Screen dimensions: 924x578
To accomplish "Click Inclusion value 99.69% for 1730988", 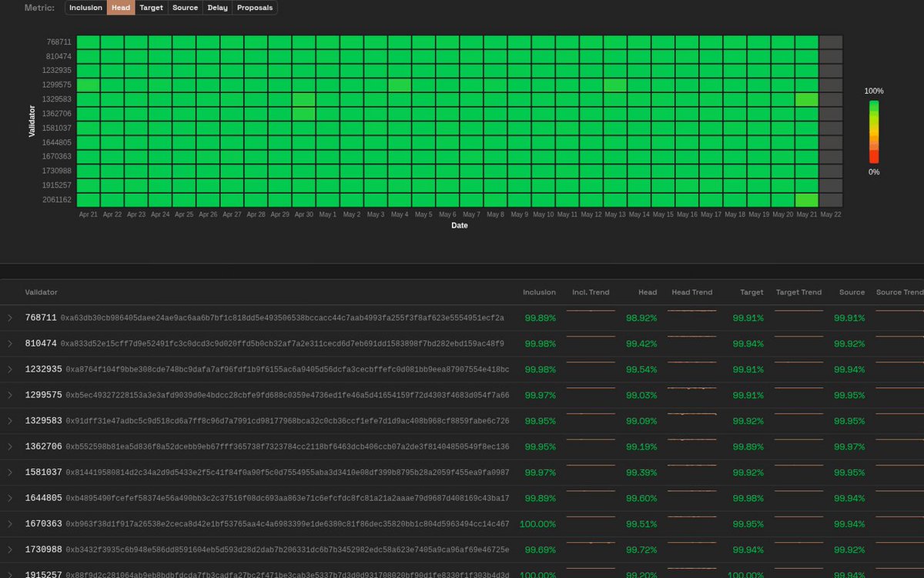I will coord(540,550).
